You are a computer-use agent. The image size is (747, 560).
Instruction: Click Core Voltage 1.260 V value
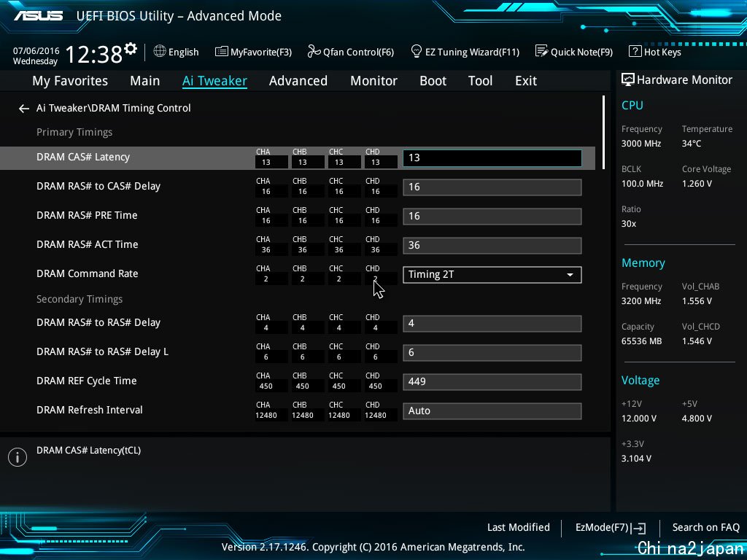tap(697, 183)
